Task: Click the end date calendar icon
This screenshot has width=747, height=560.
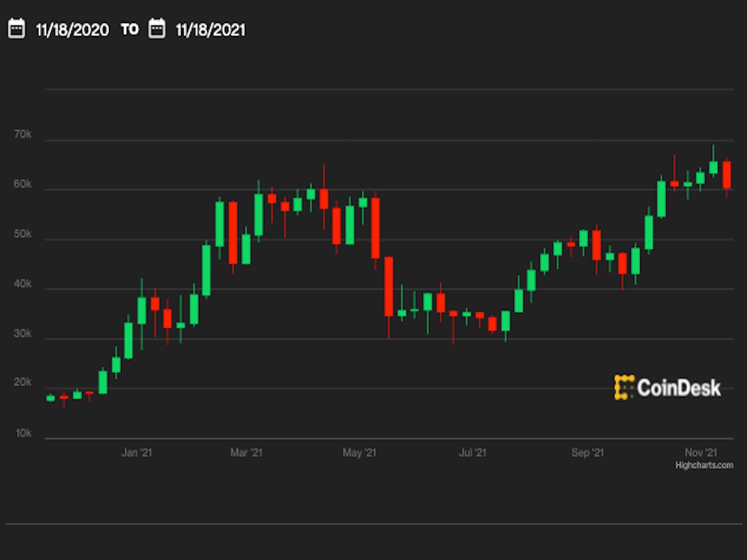Action: 157,29
